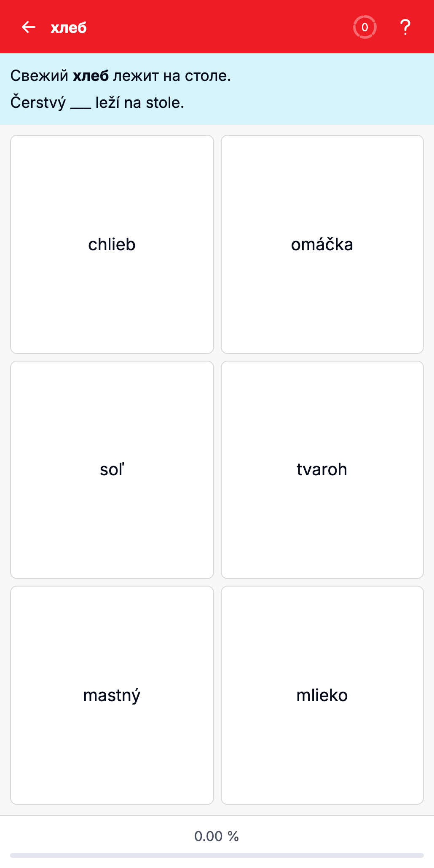Click the word "Čerstvý" in the translation

click(38, 103)
